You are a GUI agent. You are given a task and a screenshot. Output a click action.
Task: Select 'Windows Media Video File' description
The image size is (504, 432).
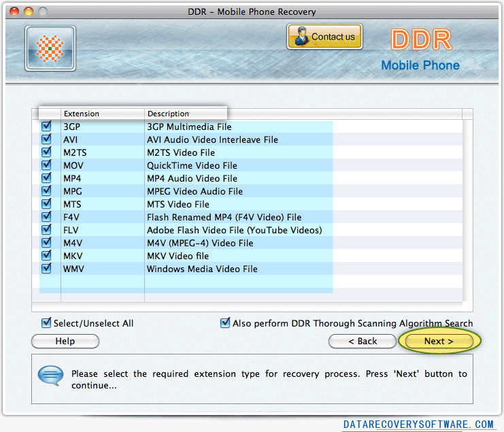[202, 269]
